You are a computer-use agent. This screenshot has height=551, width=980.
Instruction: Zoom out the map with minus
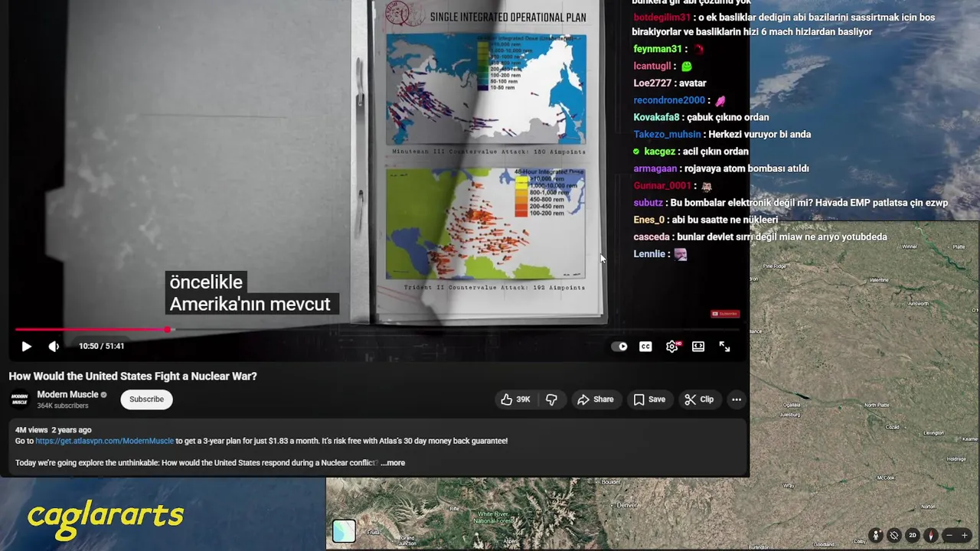tap(949, 536)
